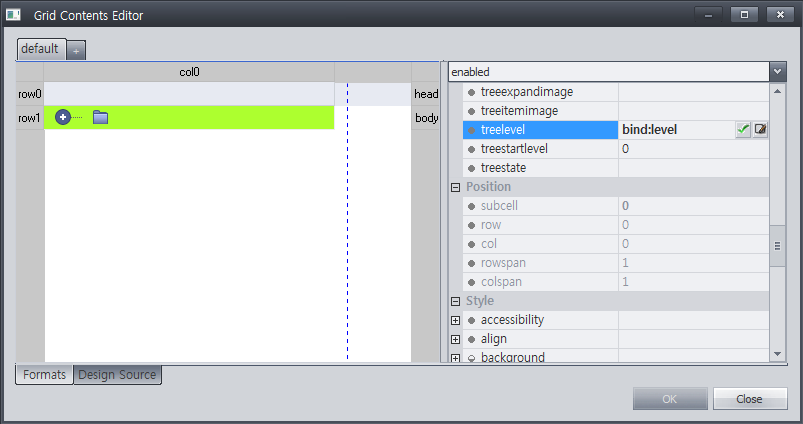803x424 pixels.
Task: Click the bullet icon beside treestartlevel
Action: pyautogui.click(x=471, y=149)
